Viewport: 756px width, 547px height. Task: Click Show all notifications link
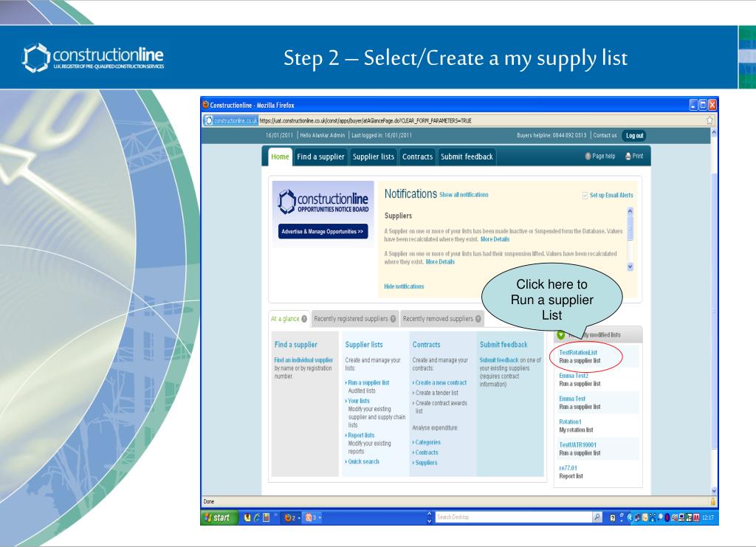[x=464, y=195]
